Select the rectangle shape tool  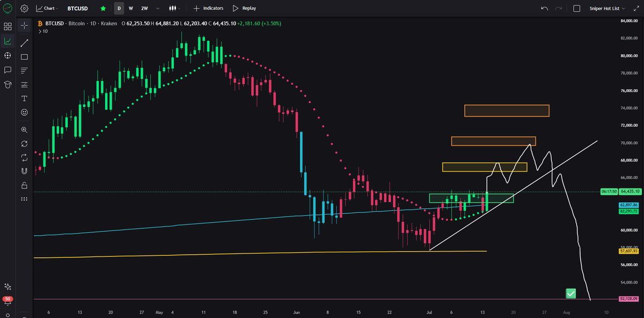click(24, 56)
